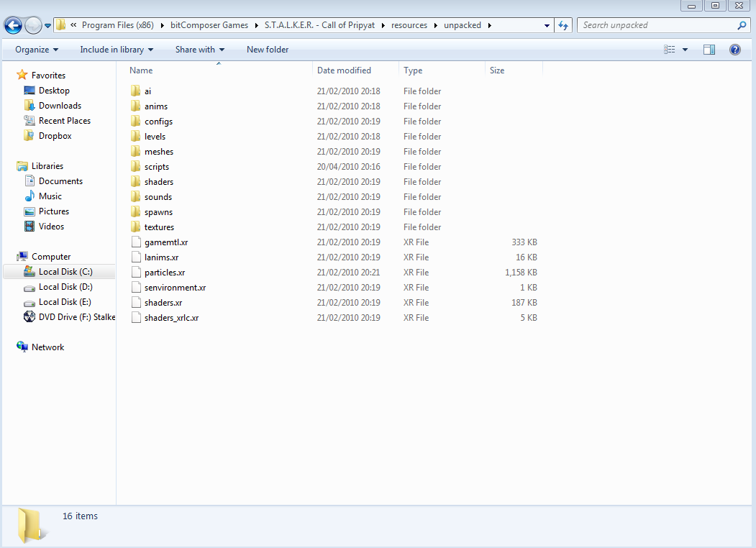Open Music library

pos(50,196)
